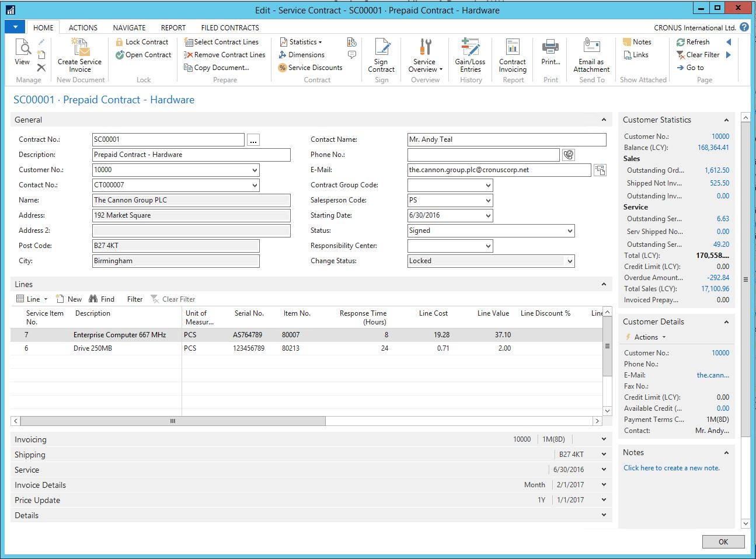The width and height of the screenshot is (756, 559).
Task: Click the phone dial icon beside Phone No.
Action: point(568,155)
